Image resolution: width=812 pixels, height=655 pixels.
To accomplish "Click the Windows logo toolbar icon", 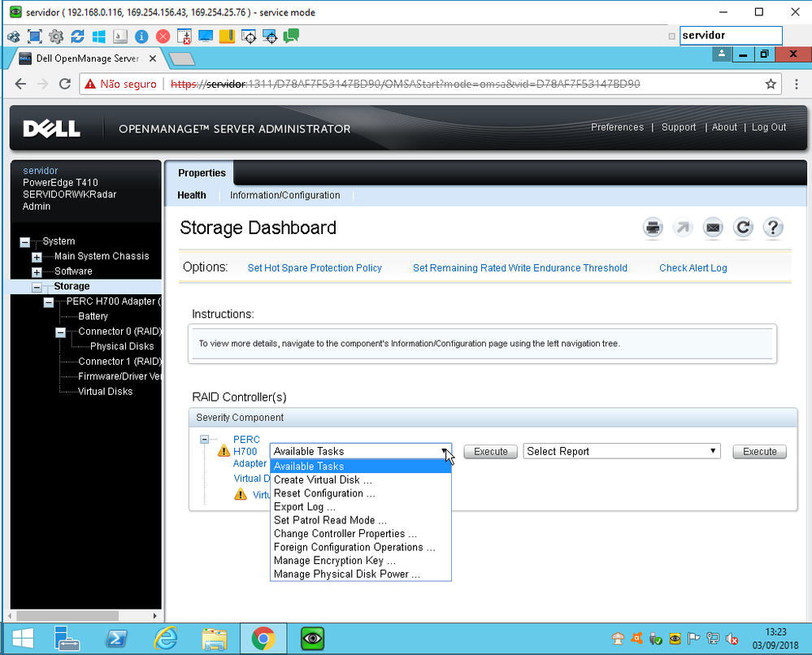I will (98, 37).
